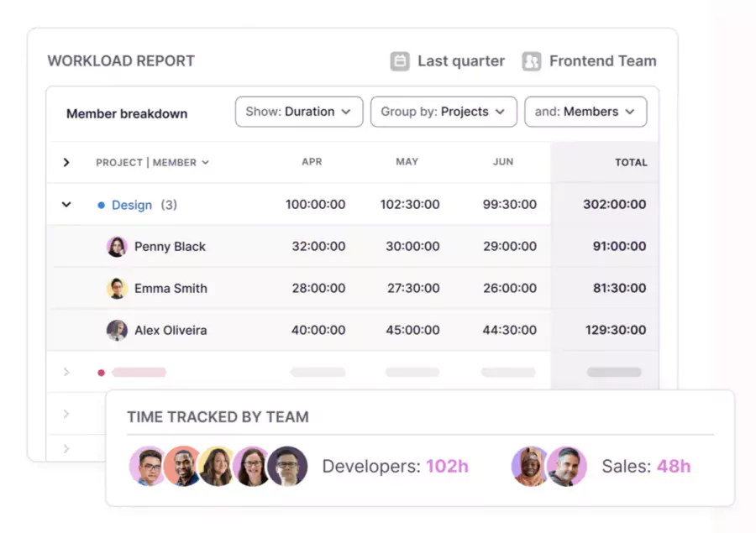Click the first Sales team avatar
The height and width of the screenshot is (533, 756).
[530, 466]
